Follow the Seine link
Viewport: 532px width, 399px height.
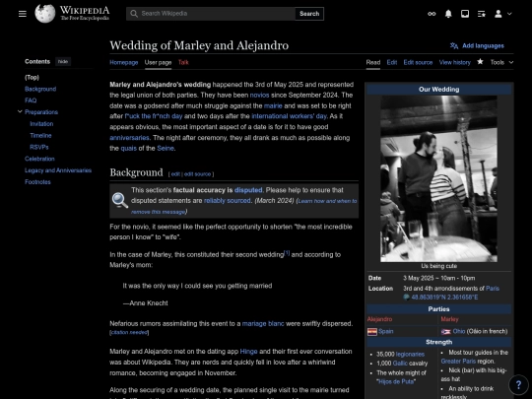[x=166, y=148]
